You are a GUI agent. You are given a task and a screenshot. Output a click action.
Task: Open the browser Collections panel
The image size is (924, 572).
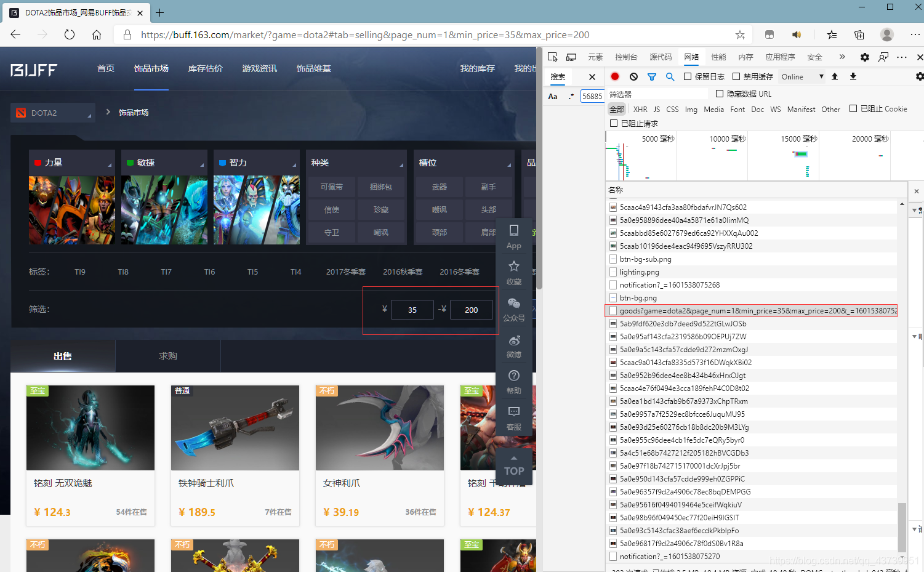pos(859,34)
